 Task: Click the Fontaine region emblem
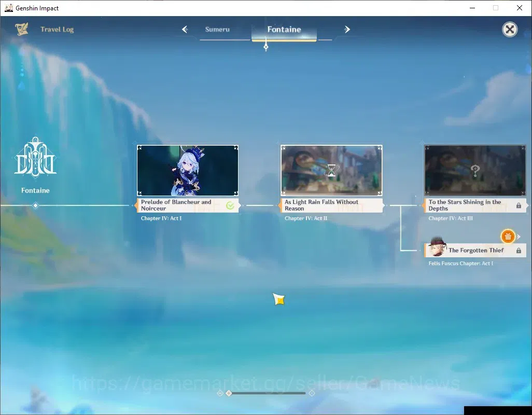(35, 157)
